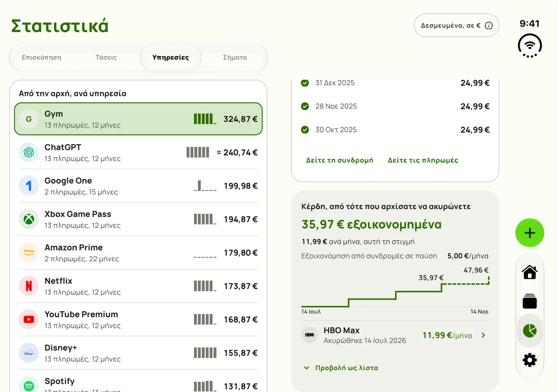
Task: Click the Google One amount 199,98 €
Action: (241, 186)
